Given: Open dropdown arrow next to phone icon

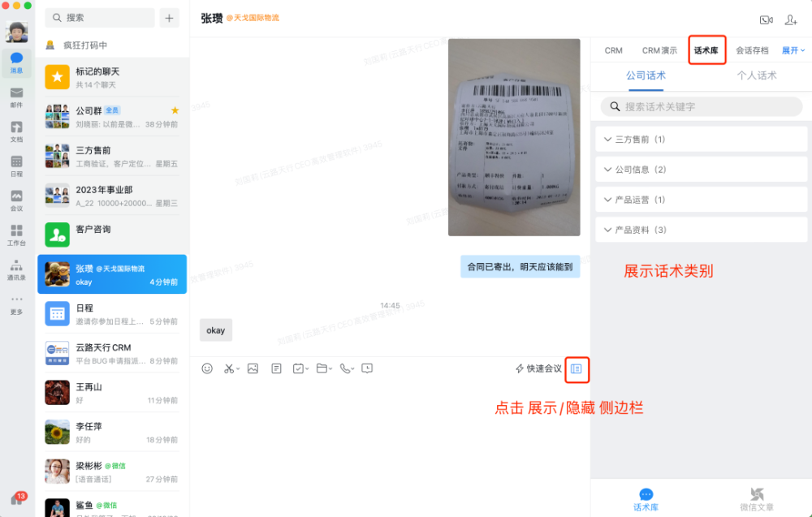Looking at the screenshot, I should coord(353,369).
